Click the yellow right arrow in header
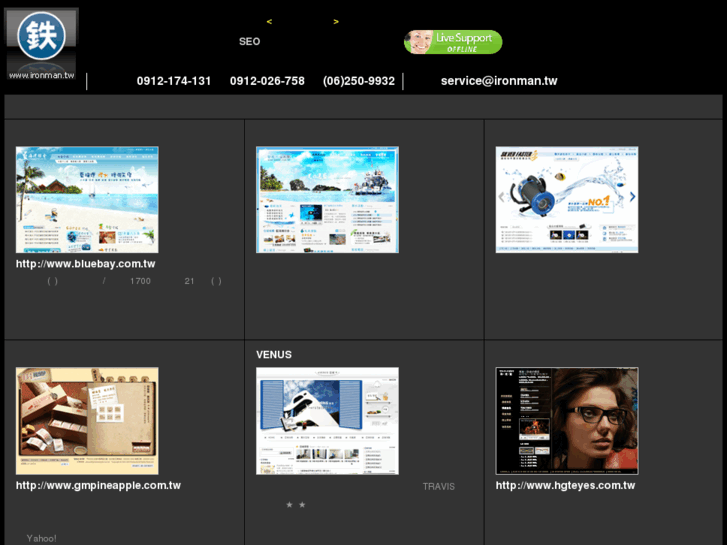The image size is (727, 545). pyautogui.click(x=336, y=22)
